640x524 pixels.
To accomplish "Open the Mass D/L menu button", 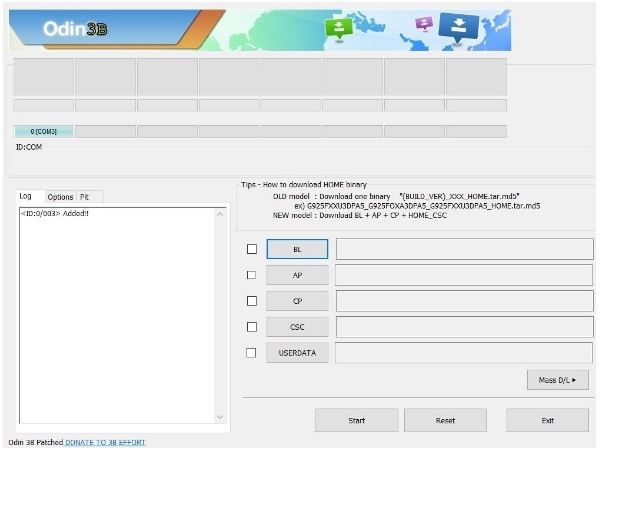I will [558, 380].
